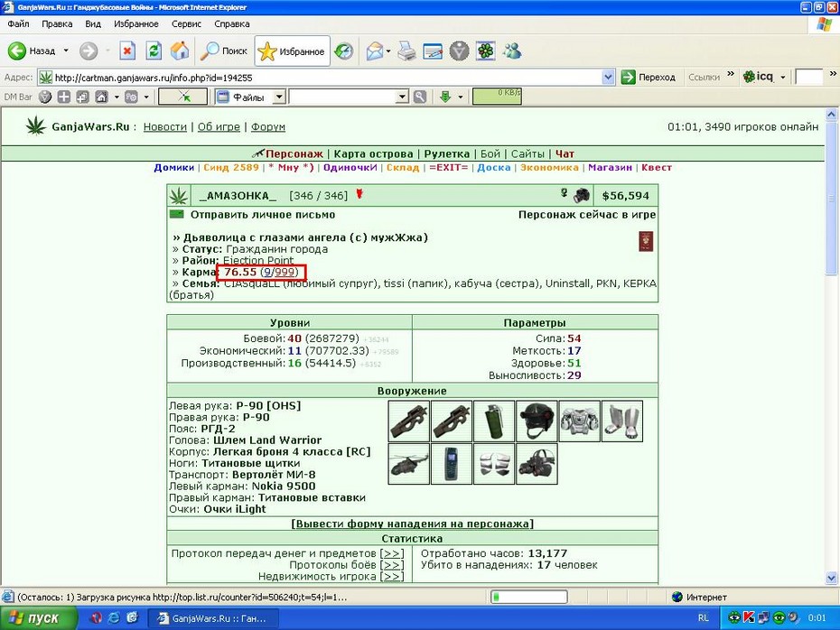Open the Правка menu
840x630 pixels.
pyautogui.click(x=57, y=24)
